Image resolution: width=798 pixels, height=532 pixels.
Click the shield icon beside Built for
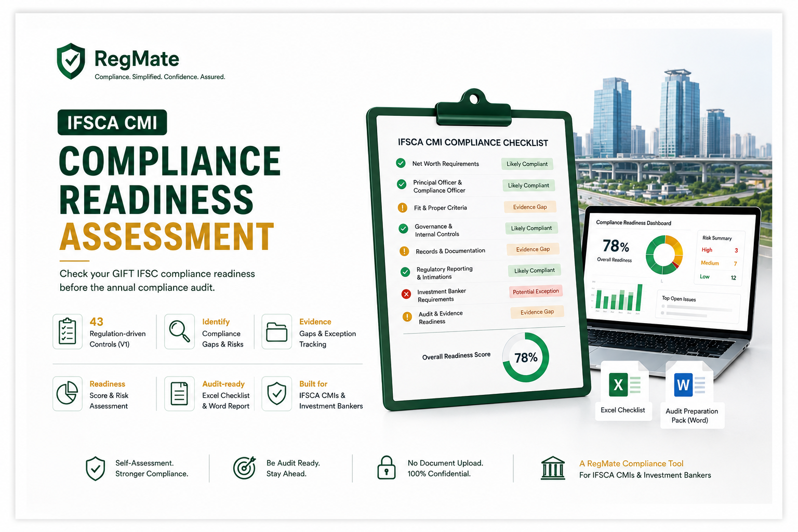click(276, 394)
